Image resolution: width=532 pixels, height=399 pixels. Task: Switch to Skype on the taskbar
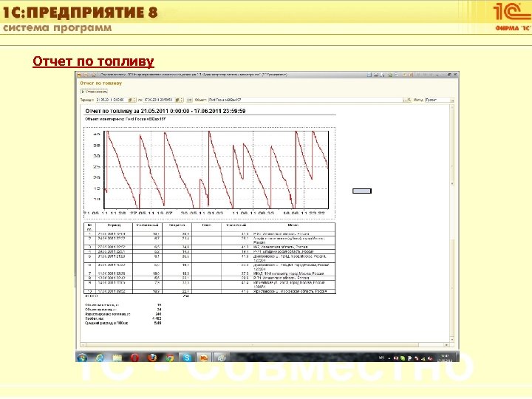coord(187,358)
